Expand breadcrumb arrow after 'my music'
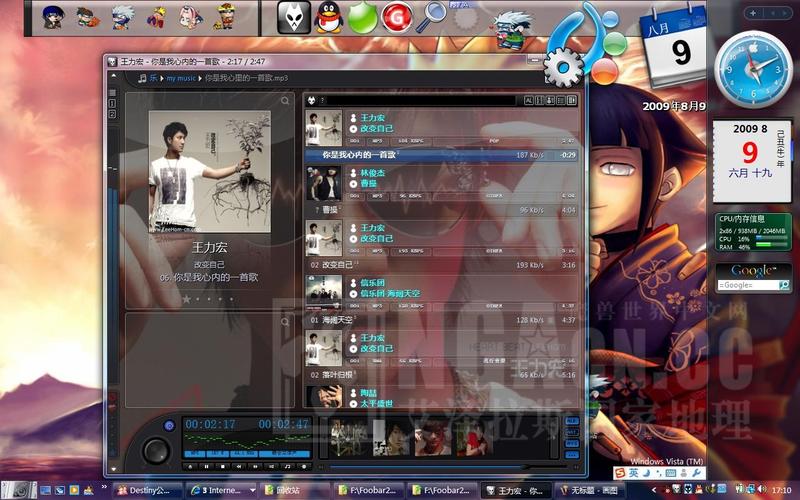800x500 pixels. 200,78
